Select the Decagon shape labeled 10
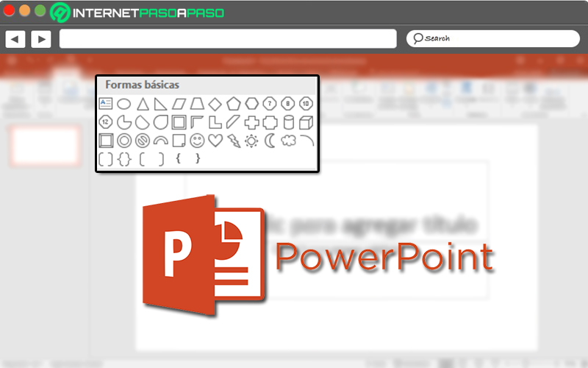The image size is (588, 368). tap(306, 103)
